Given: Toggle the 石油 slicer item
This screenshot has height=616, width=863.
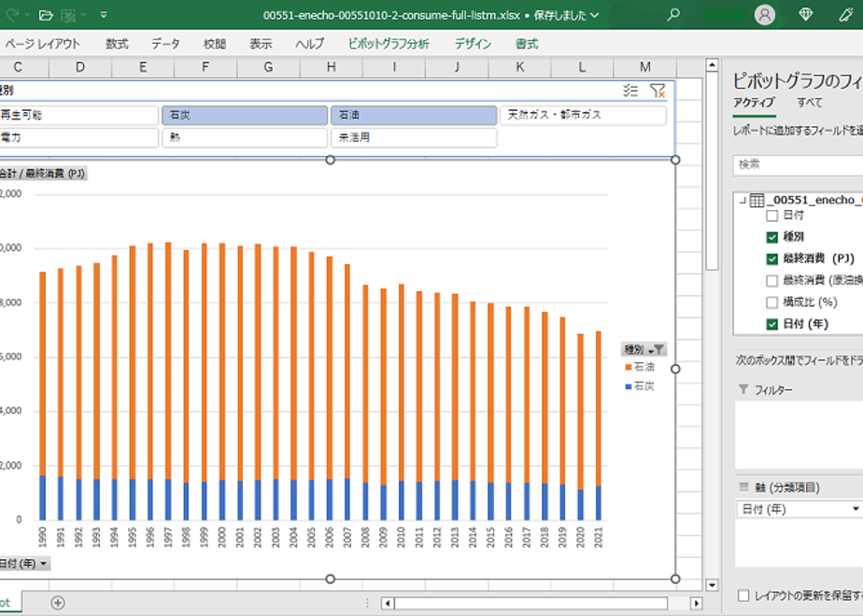Looking at the screenshot, I should (414, 115).
